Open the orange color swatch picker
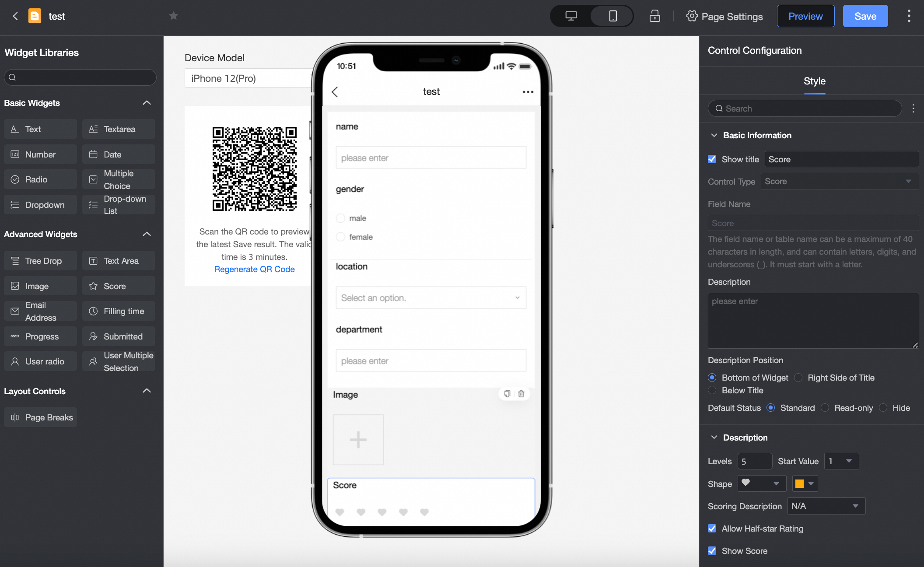The width and height of the screenshot is (924, 567). pyautogui.click(x=804, y=483)
